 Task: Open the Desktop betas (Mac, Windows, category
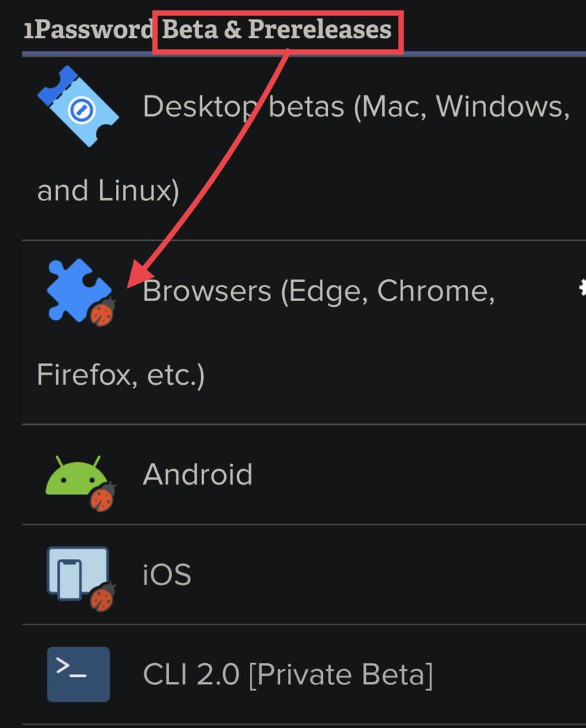click(x=356, y=107)
